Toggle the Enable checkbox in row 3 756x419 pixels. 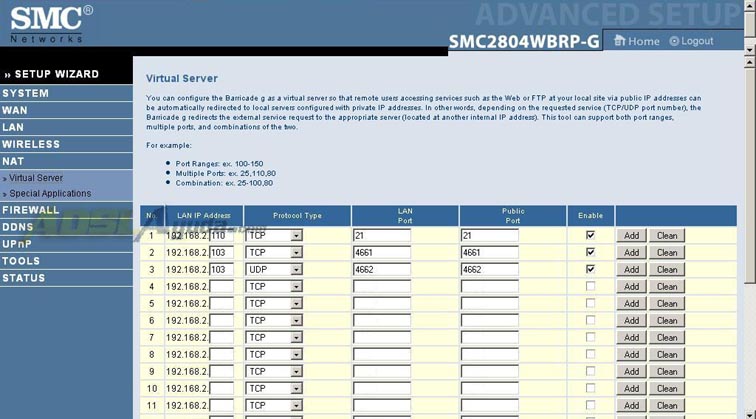(x=590, y=269)
